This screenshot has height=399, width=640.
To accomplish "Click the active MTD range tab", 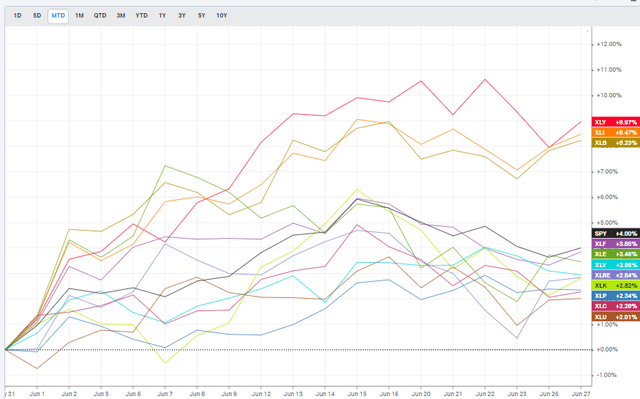I will pyautogui.click(x=58, y=16).
